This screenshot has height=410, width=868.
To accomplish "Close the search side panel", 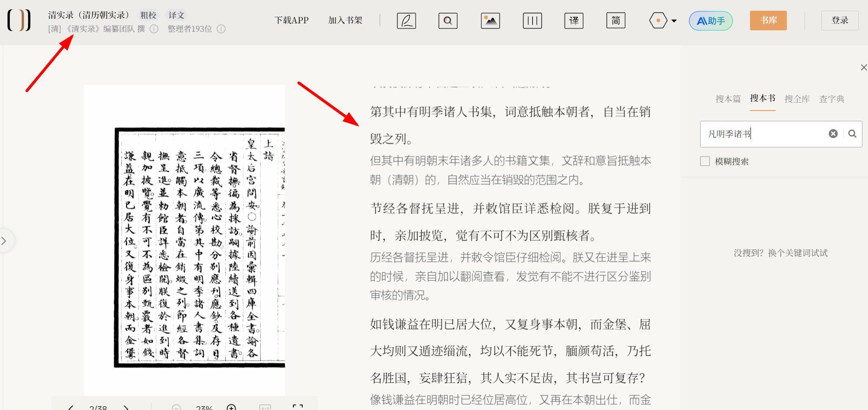I will click(863, 68).
